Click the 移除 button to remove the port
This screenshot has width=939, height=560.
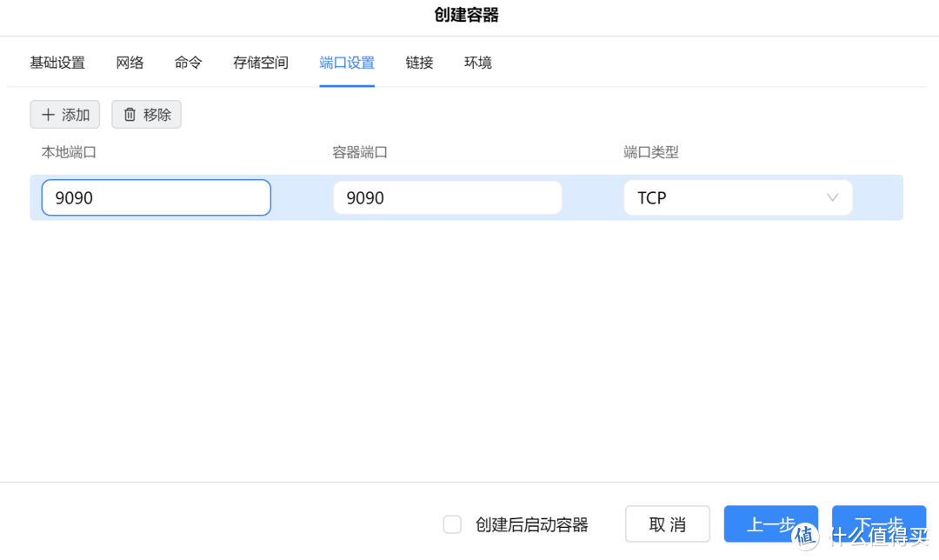146,115
